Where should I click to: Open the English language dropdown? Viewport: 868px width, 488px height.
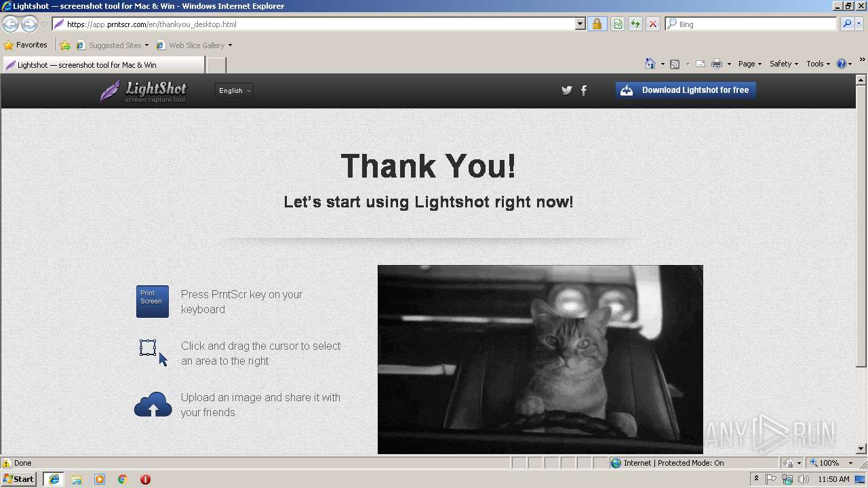coord(234,90)
